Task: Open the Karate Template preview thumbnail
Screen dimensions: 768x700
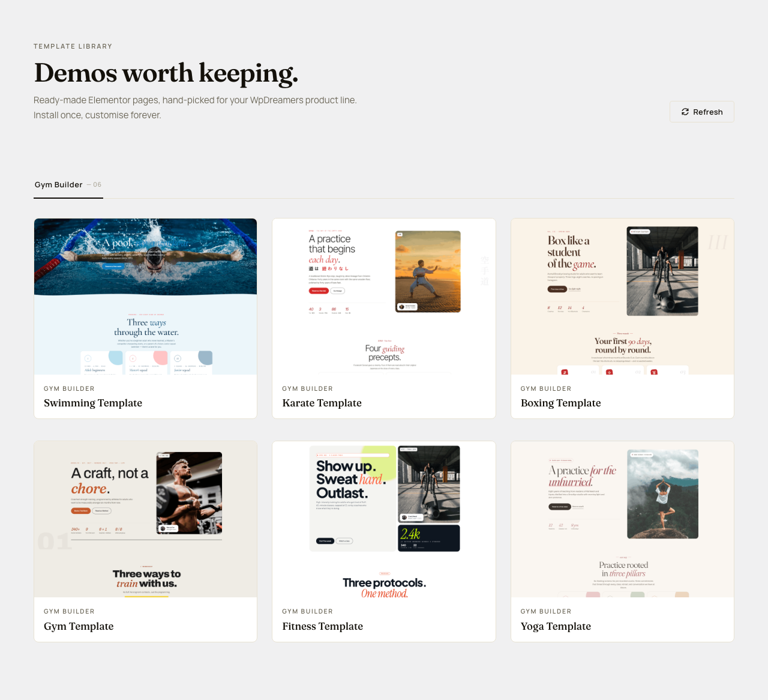Action: click(384, 297)
